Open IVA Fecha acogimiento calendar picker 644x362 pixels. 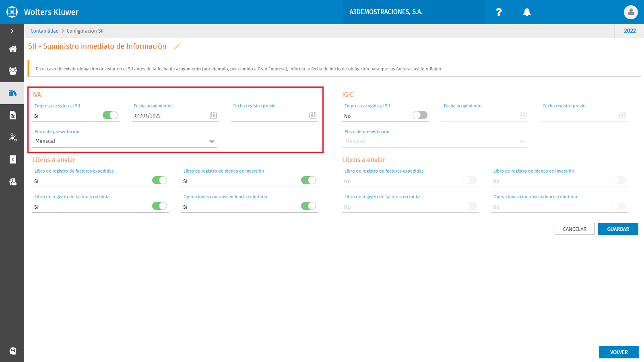click(213, 115)
